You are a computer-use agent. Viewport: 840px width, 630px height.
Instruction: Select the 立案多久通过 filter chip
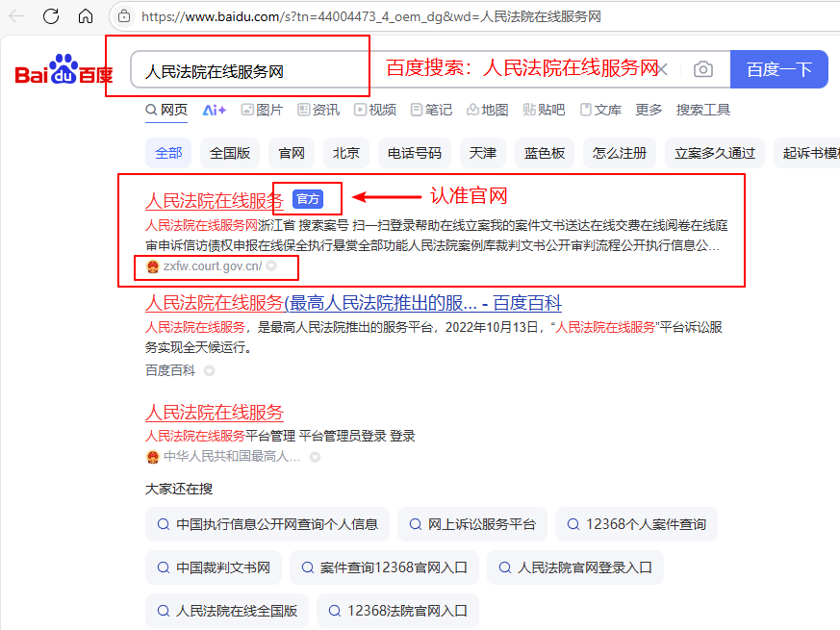[715, 153]
